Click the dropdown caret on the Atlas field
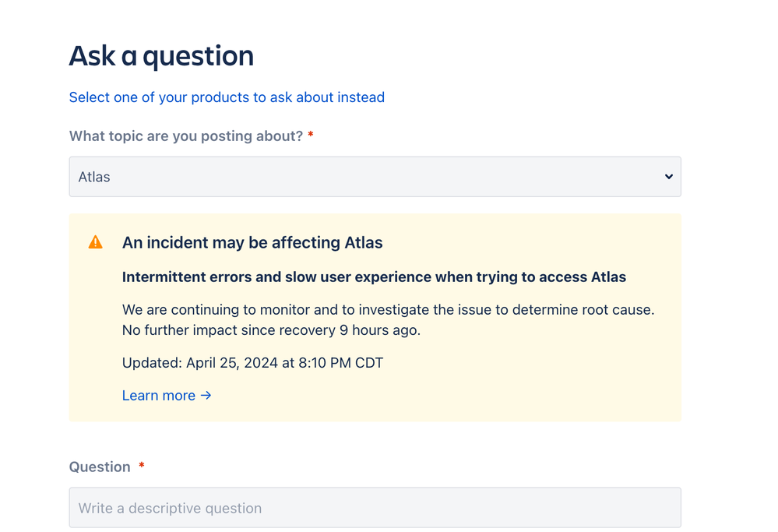Screen dimensions: 778x532 click(x=668, y=177)
